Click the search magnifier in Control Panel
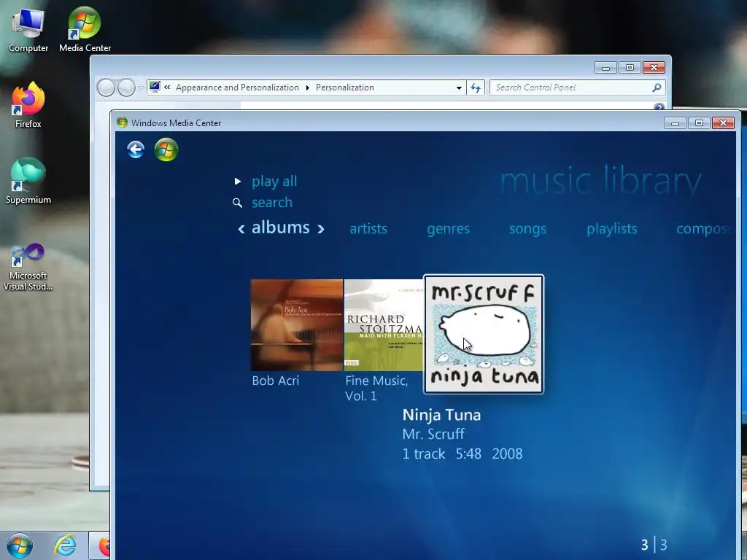The image size is (747, 560). [x=657, y=87]
